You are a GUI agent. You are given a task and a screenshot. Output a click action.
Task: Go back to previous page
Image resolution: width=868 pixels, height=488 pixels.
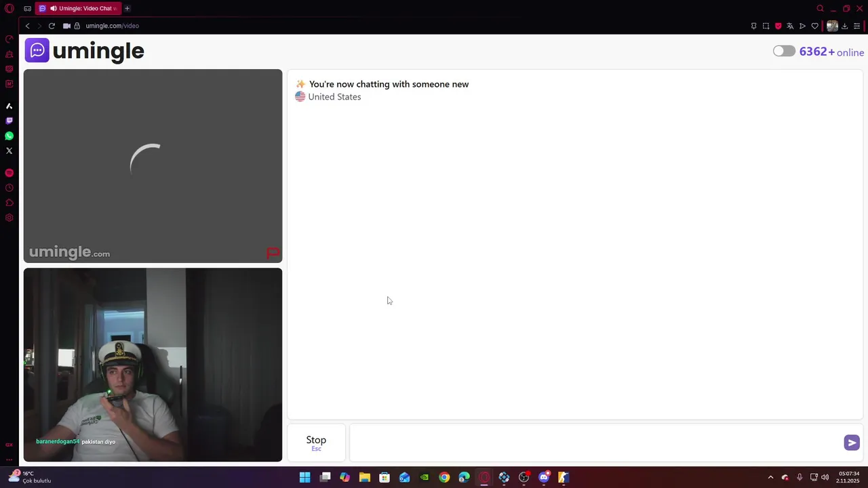pyautogui.click(x=27, y=26)
